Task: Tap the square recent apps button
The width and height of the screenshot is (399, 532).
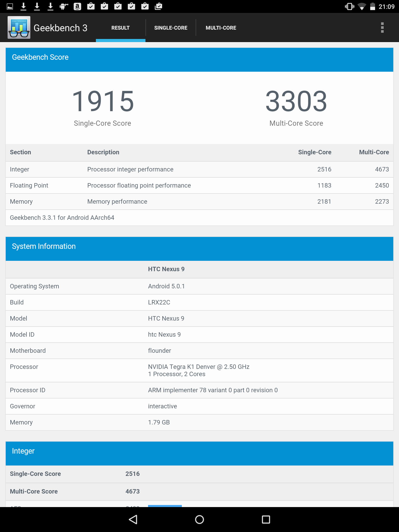Action: point(266,520)
